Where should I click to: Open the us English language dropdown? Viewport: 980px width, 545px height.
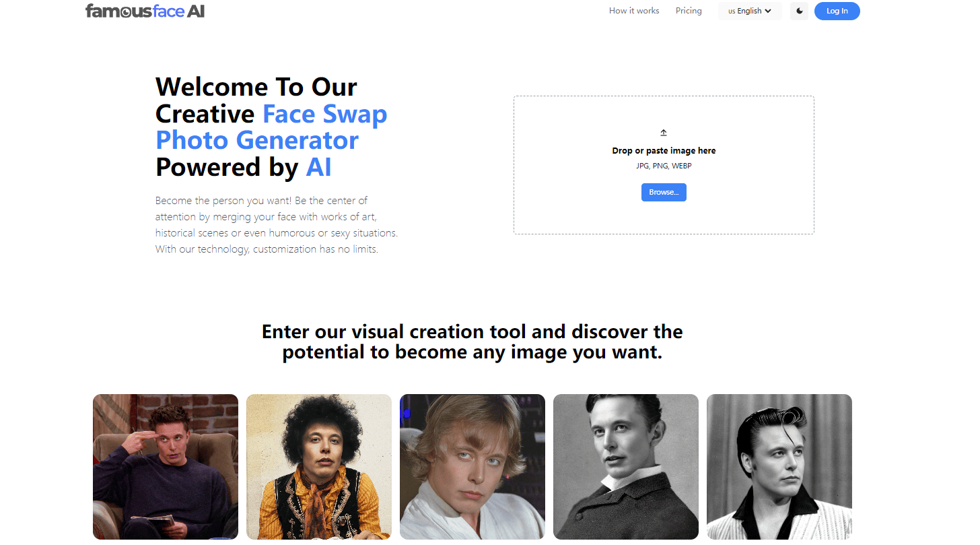coord(749,11)
